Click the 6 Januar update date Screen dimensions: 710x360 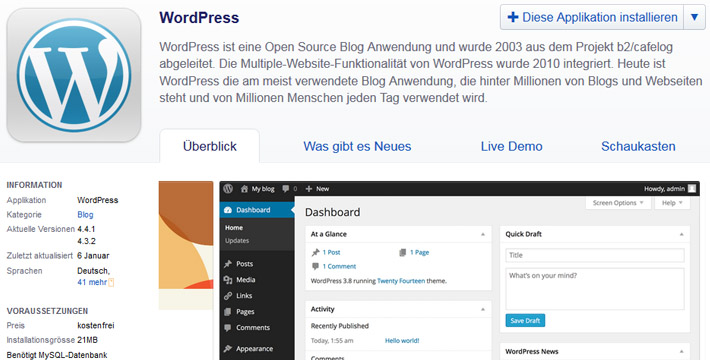[93, 255]
